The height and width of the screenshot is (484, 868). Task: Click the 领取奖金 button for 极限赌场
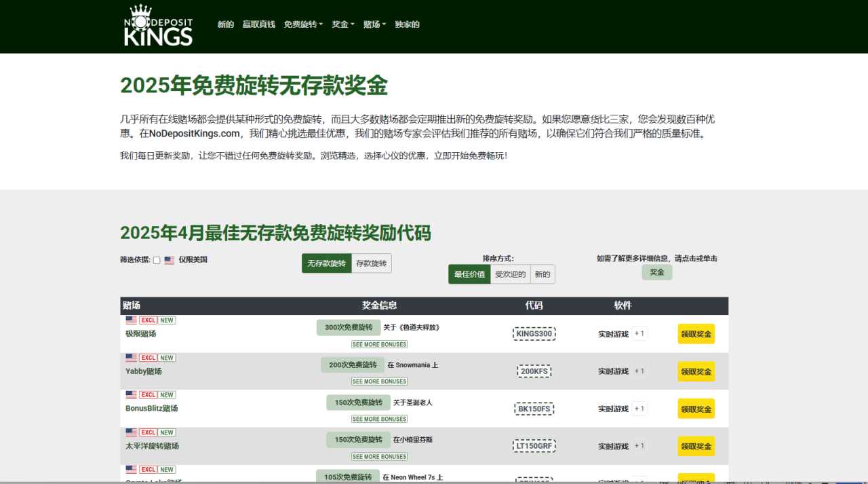coord(696,334)
